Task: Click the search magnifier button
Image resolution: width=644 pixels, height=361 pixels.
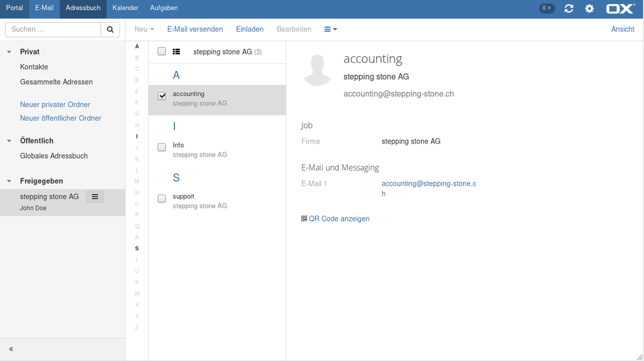Action: pyautogui.click(x=110, y=29)
